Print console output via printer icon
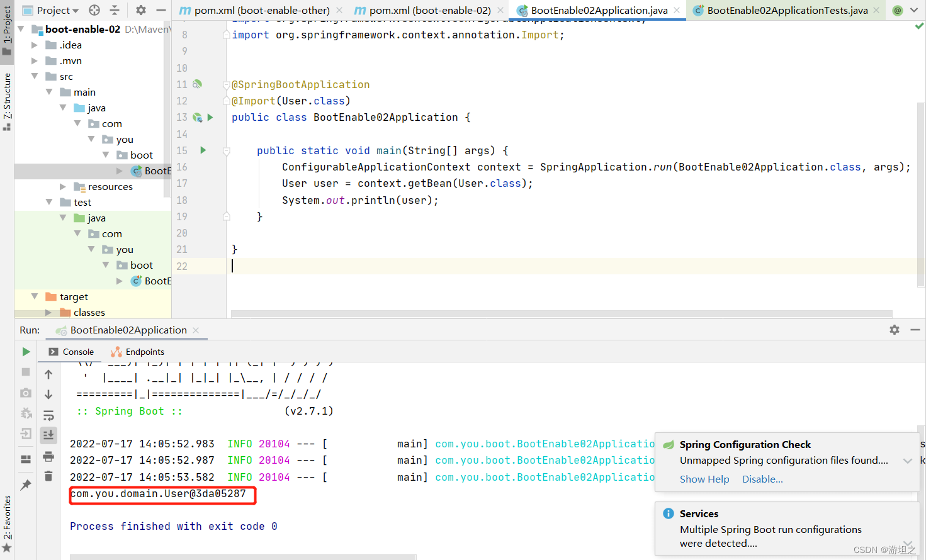The height and width of the screenshot is (560, 926). click(x=48, y=457)
